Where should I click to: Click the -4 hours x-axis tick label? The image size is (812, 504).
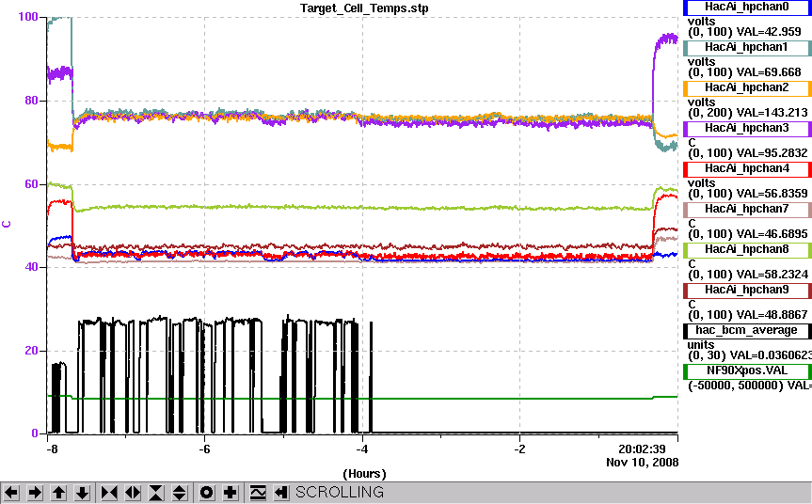[362, 449]
